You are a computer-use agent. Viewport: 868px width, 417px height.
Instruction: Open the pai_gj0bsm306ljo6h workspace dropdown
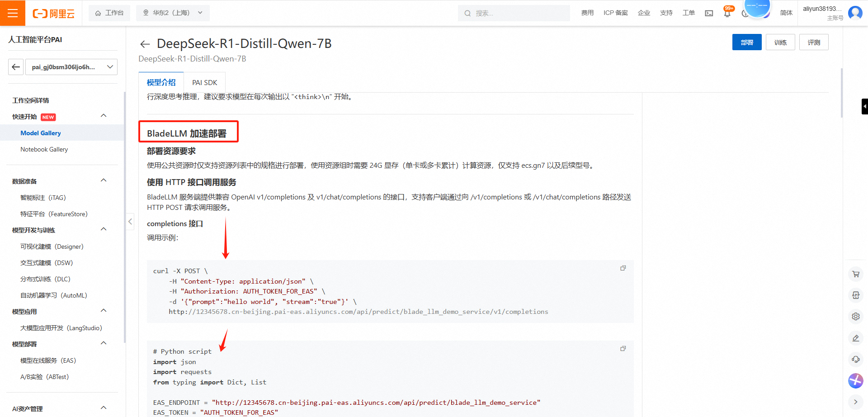pyautogui.click(x=71, y=67)
